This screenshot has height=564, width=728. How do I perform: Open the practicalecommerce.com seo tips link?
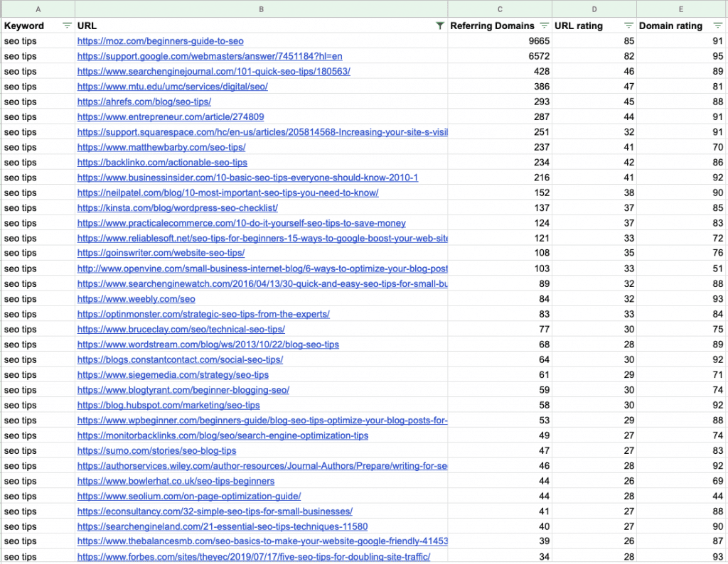pos(242,223)
